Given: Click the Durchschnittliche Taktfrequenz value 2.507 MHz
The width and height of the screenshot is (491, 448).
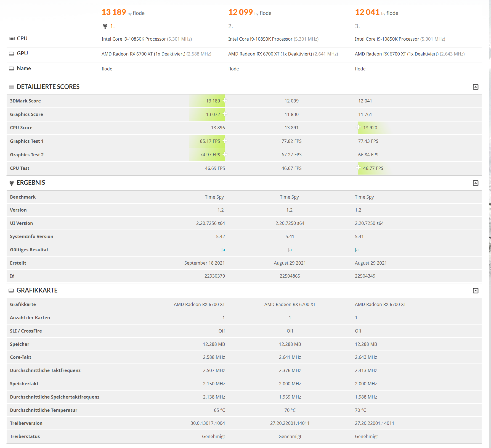Looking at the screenshot, I should pos(214,371).
